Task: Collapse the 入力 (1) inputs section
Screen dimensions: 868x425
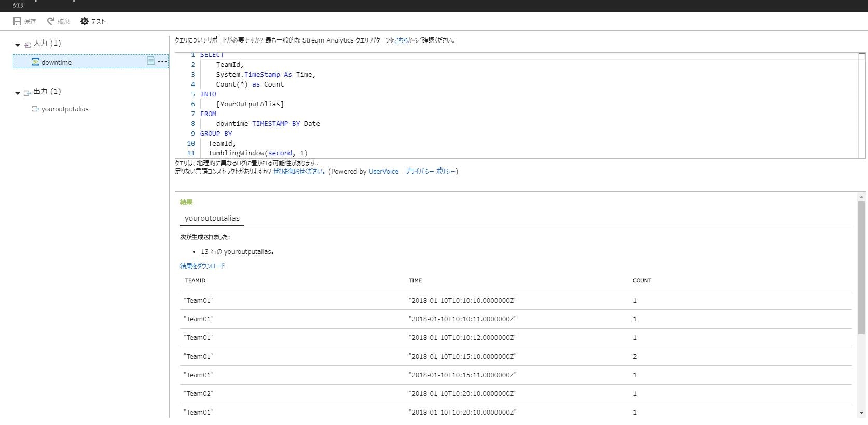Action: coord(18,45)
